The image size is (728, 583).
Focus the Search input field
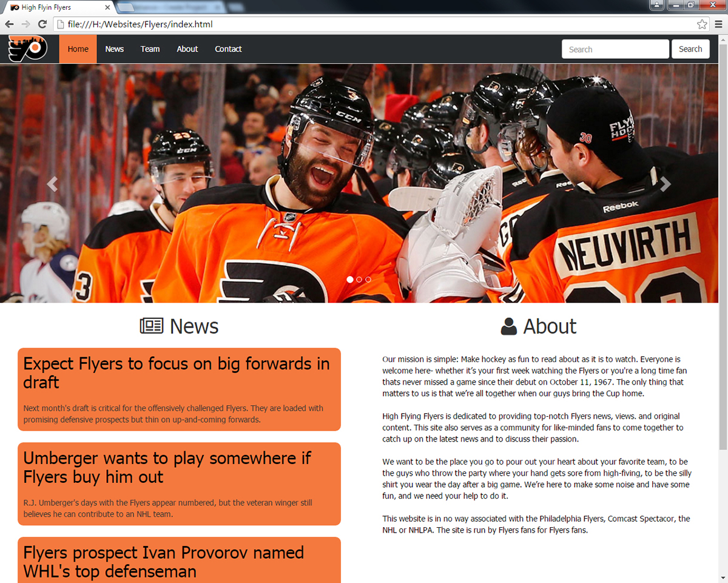click(x=615, y=49)
